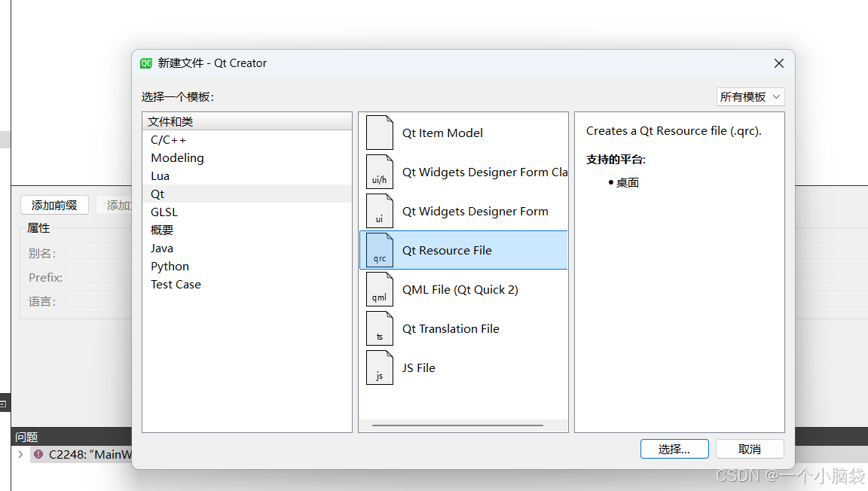The height and width of the screenshot is (491, 868).
Task: Select the Test Case category
Action: pyautogui.click(x=247, y=285)
